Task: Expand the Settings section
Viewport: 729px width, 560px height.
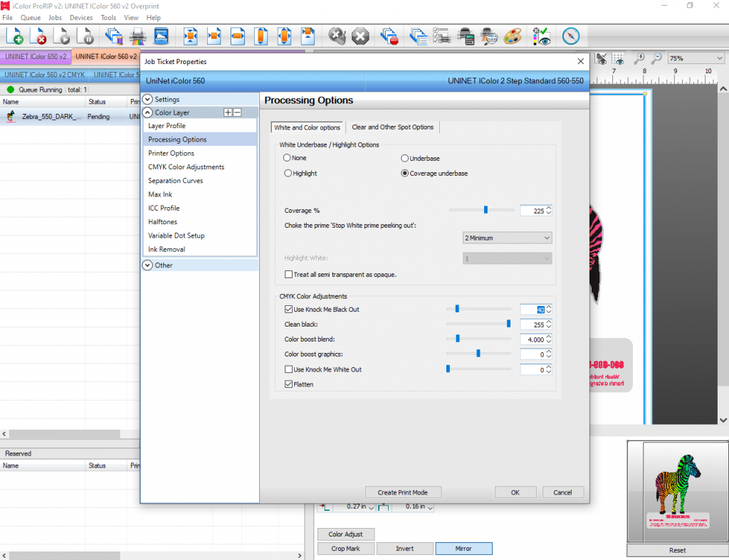Action: [148, 100]
